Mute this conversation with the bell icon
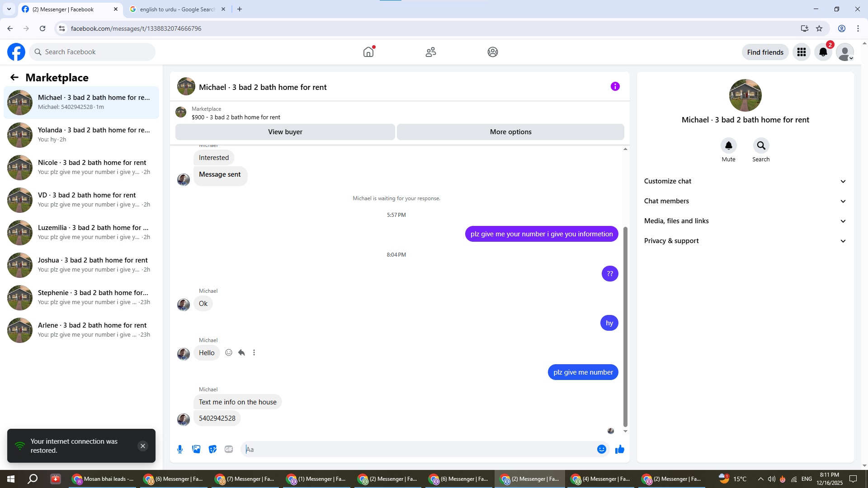 (x=729, y=145)
